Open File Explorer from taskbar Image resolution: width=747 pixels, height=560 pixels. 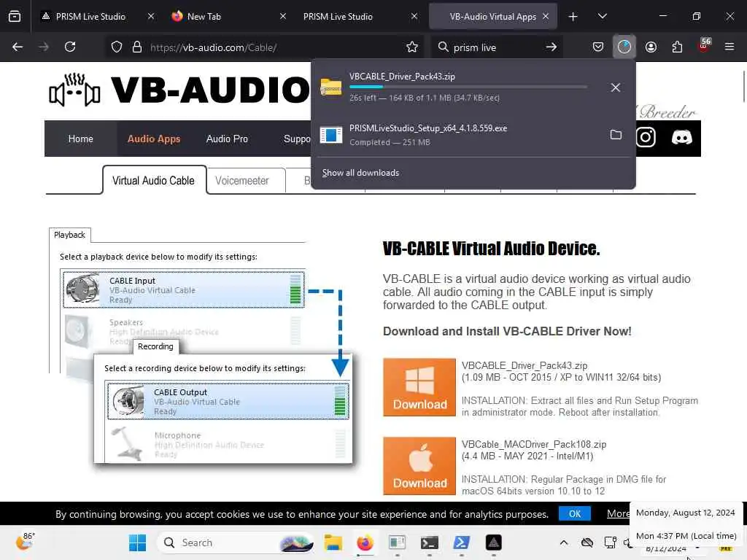click(333, 542)
